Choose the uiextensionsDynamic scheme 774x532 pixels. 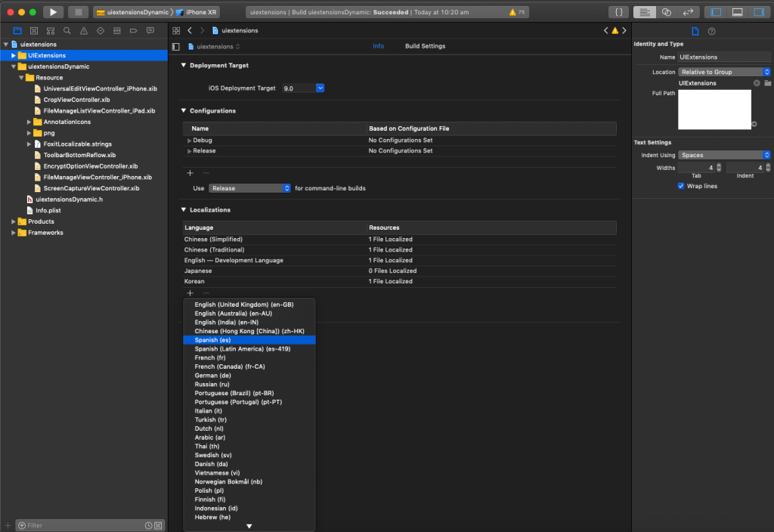coord(133,12)
